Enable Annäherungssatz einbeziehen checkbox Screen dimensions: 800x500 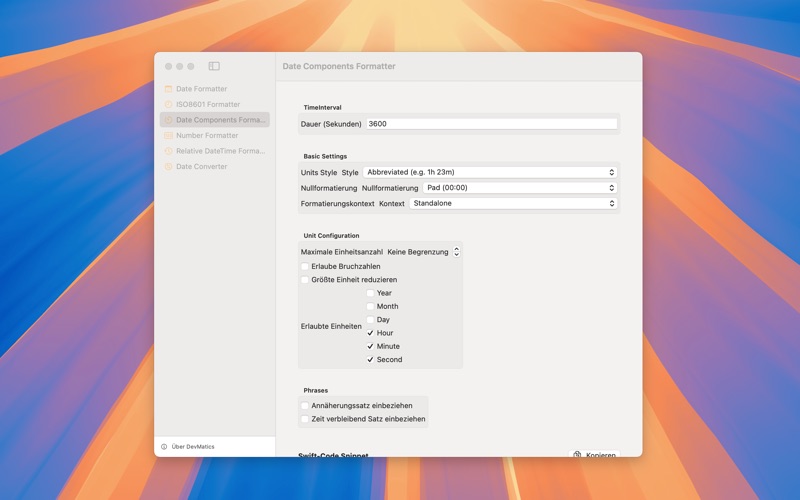tap(305, 406)
